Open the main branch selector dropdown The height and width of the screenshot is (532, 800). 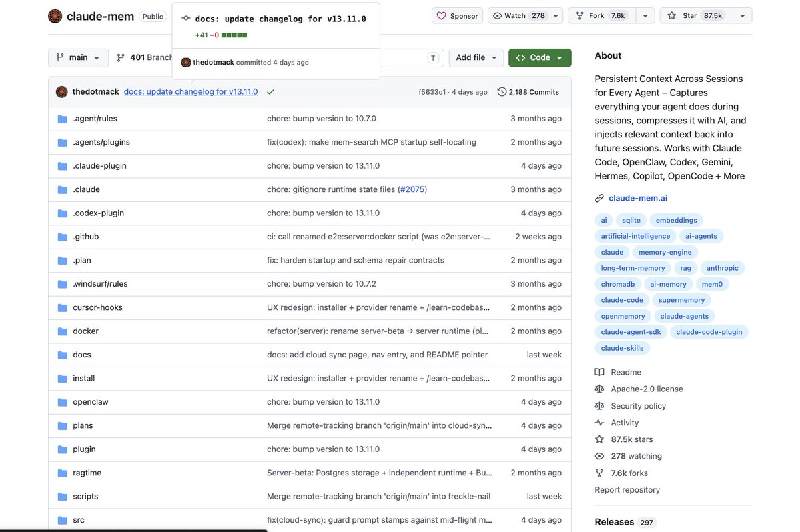[x=79, y=57]
